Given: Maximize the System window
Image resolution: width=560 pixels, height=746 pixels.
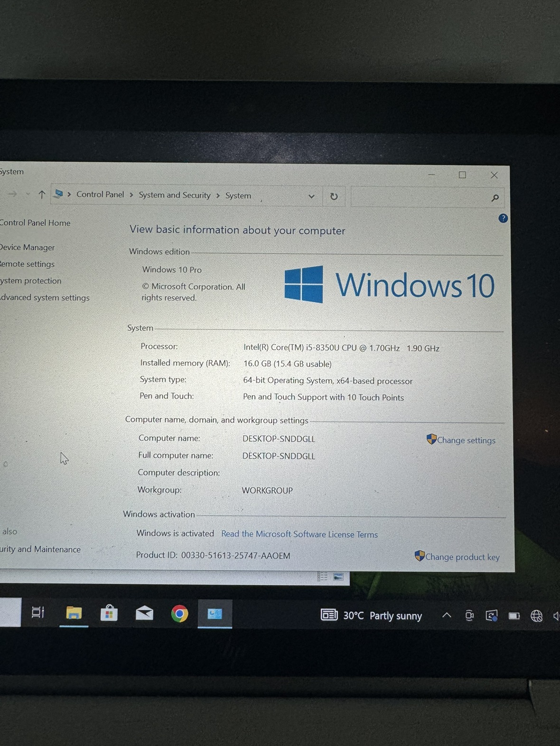Looking at the screenshot, I should [x=462, y=175].
